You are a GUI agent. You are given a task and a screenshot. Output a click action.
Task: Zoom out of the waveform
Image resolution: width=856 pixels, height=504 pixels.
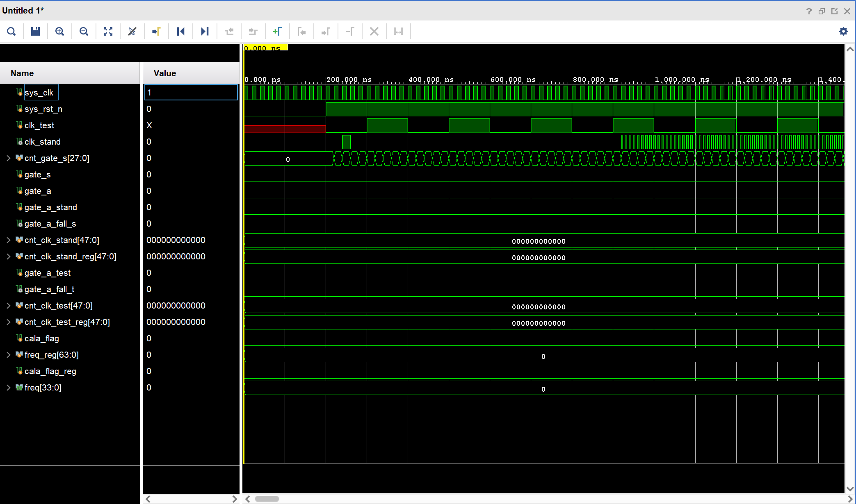pyautogui.click(x=84, y=32)
